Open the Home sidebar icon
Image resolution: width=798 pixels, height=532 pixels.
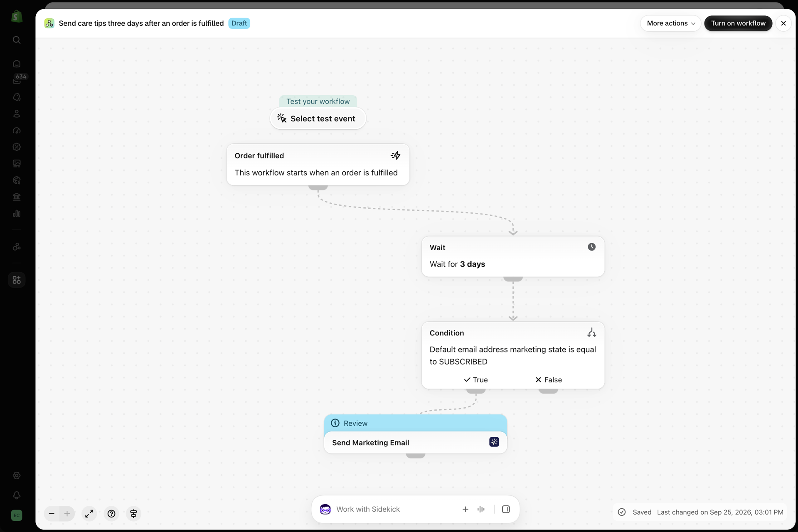(x=17, y=64)
